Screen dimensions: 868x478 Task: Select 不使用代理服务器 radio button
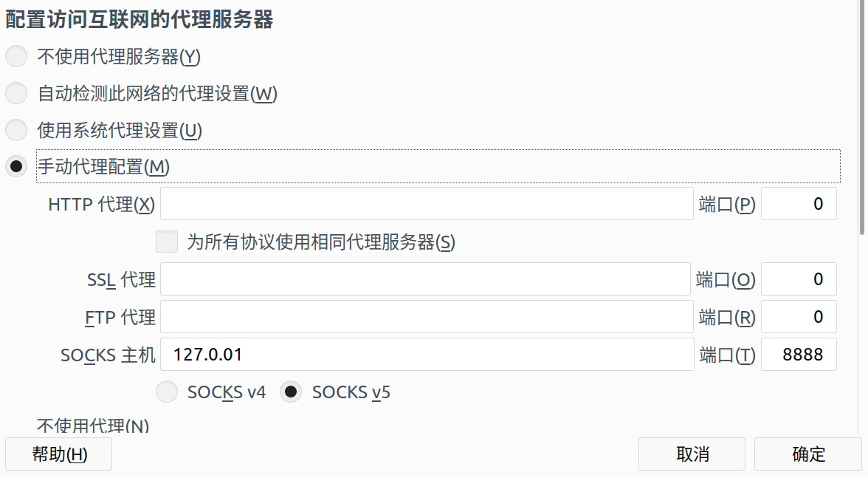[x=16, y=55]
